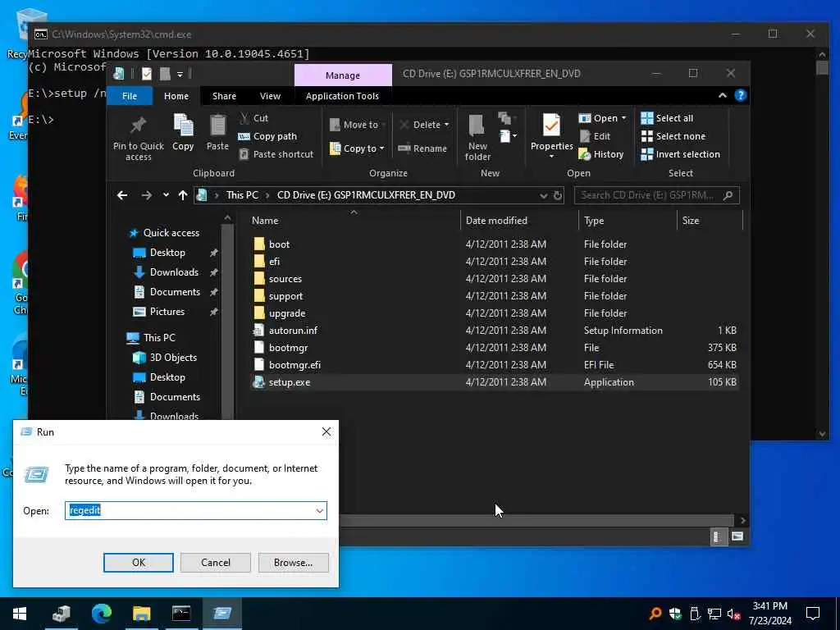840x630 pixels.
Task: Click Cancel in the Run dialog
Action: [216, 563]
